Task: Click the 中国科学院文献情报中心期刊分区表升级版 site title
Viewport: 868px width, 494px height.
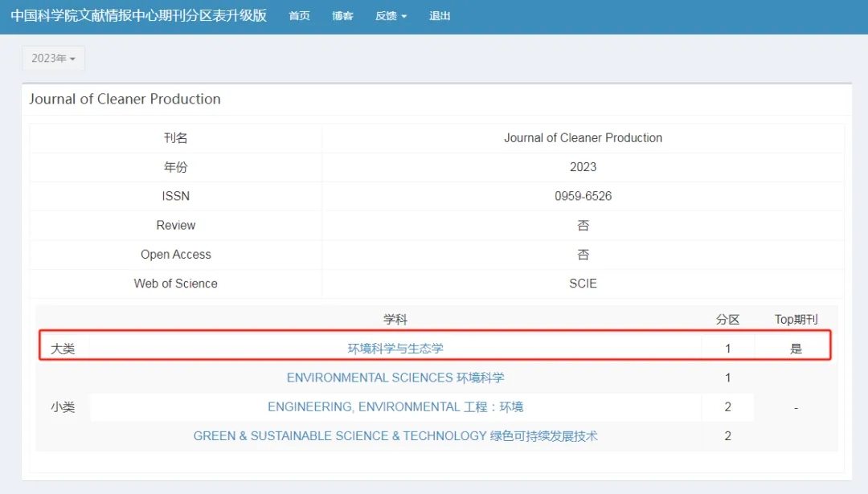Action: (138, 16)
